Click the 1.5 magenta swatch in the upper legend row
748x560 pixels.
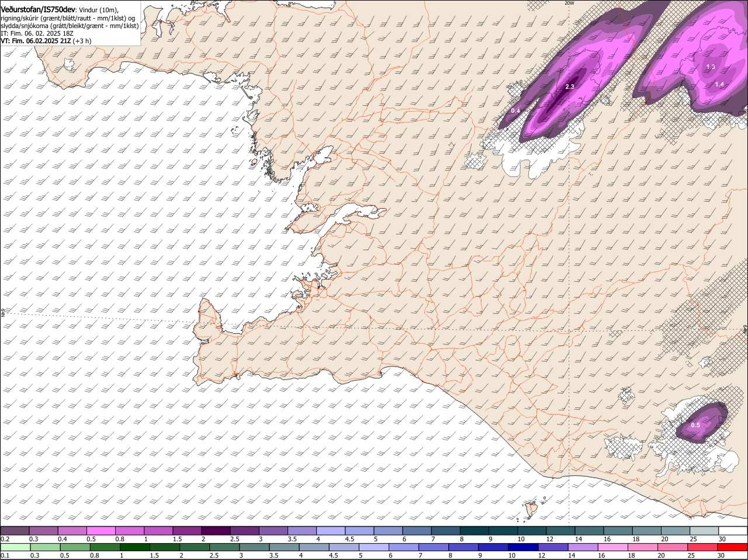coord(187,530)
